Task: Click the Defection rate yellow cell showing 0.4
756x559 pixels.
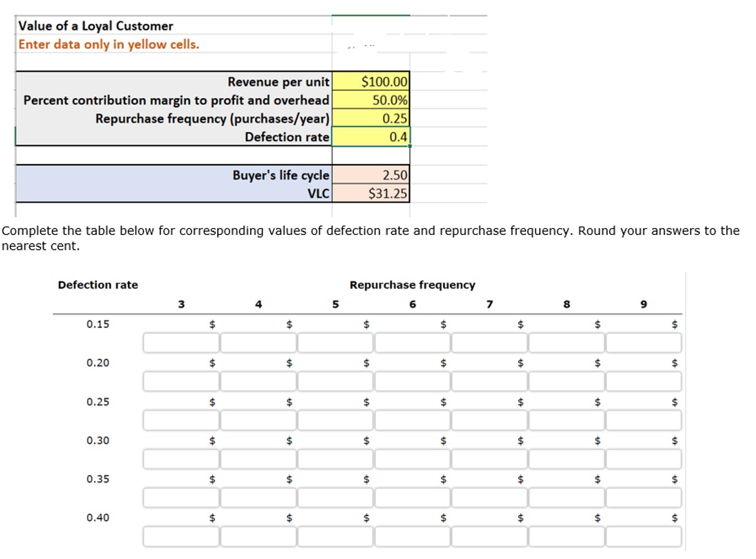Action: (370, 137)
